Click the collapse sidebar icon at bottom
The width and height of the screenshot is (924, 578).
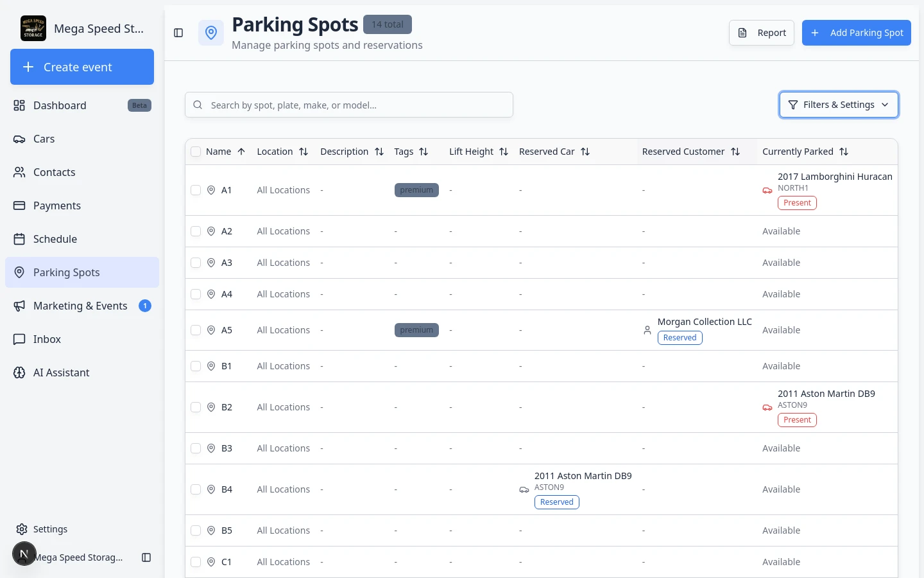point(146,557)
